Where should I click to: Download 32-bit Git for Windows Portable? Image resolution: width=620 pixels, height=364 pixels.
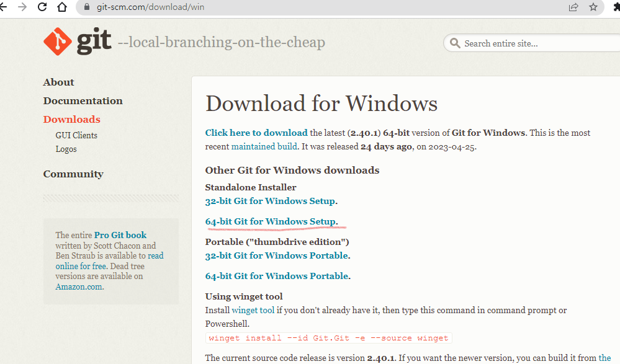(277, 255)
